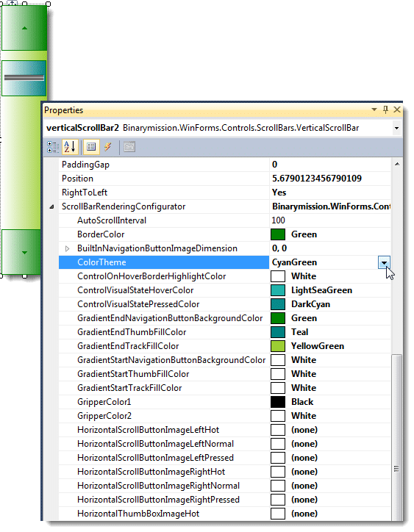
Task: Toggle the Properties panel auto-hide pin
Action: coord(385,109)
